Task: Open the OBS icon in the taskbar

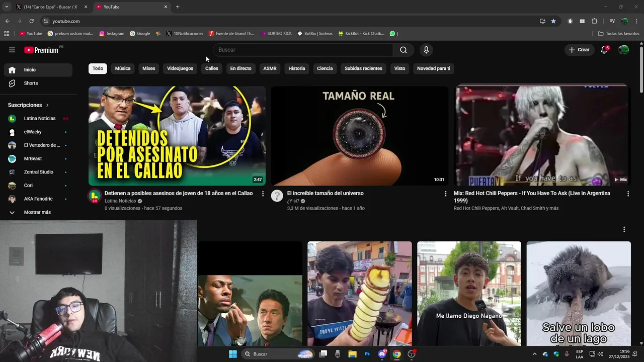Action: click(x=412, y=354)
